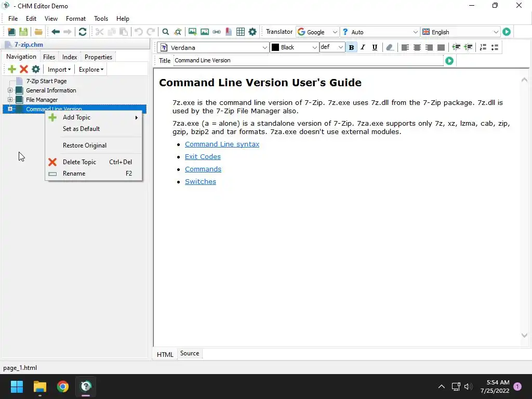The height and width of the screenshot is (399, 532).
Task: Toggle Bold formatting
Action: [352, 47]
